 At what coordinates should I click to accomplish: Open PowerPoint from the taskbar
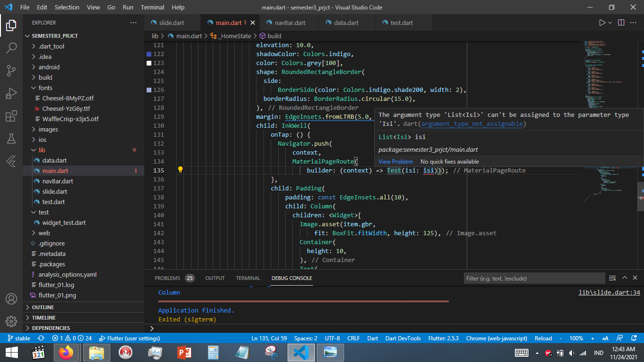point(184,353)
